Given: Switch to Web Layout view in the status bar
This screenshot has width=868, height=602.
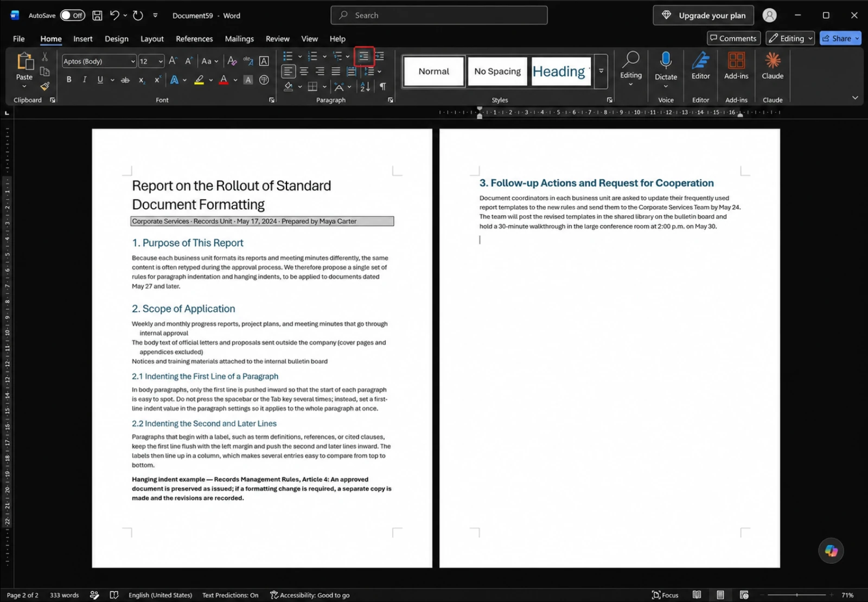Looking at the screenshot, I should (x=744, y=595).
